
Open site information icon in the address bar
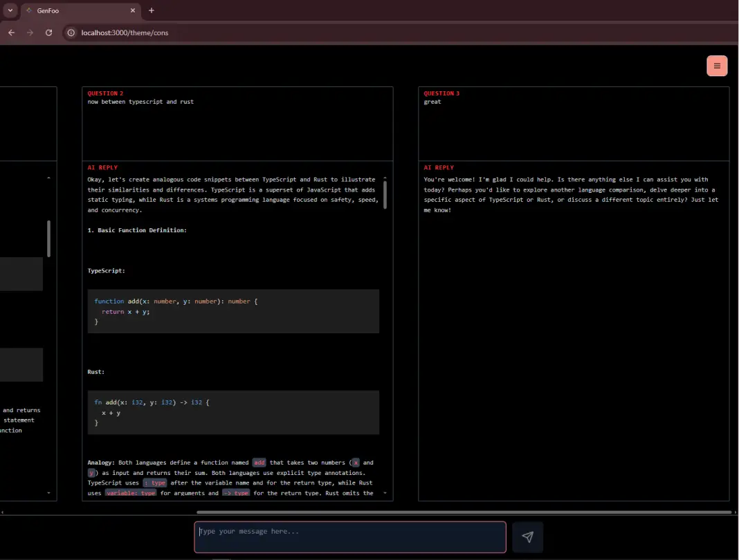point(71,32)
